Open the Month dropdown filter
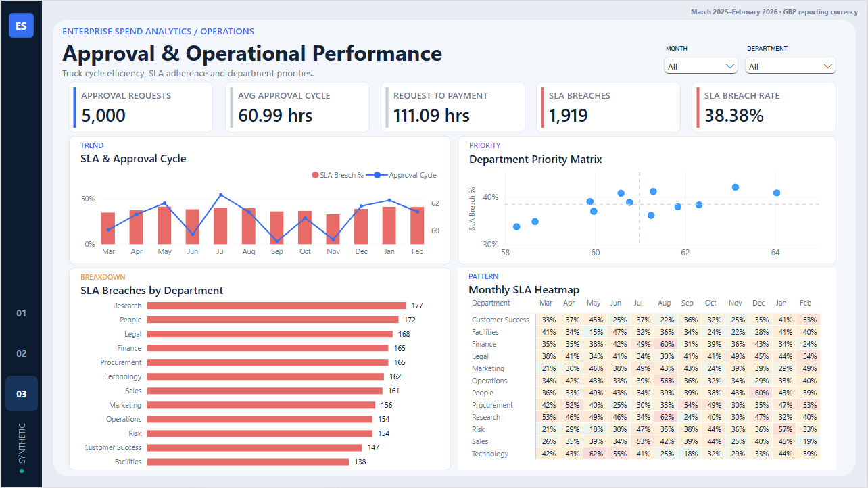 (701, 66)
